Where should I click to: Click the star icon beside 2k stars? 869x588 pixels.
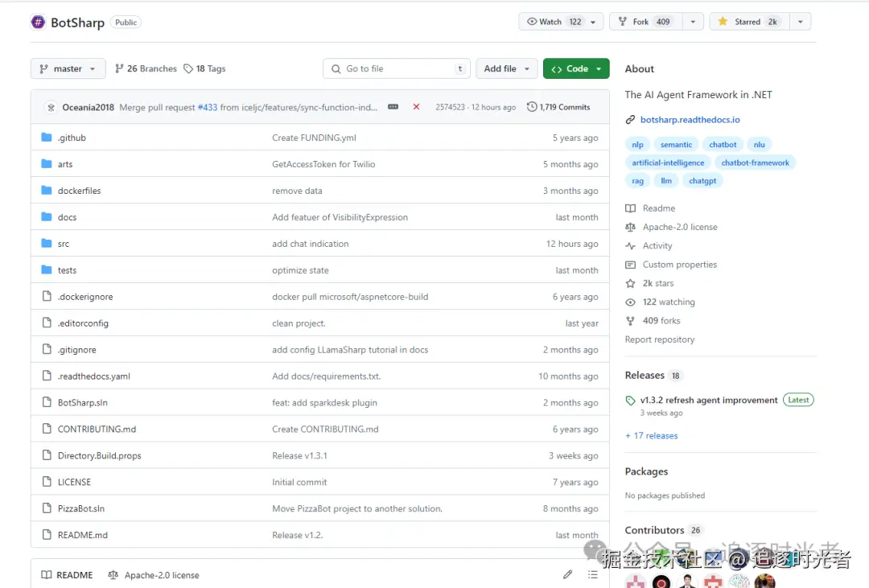point(630,283)
